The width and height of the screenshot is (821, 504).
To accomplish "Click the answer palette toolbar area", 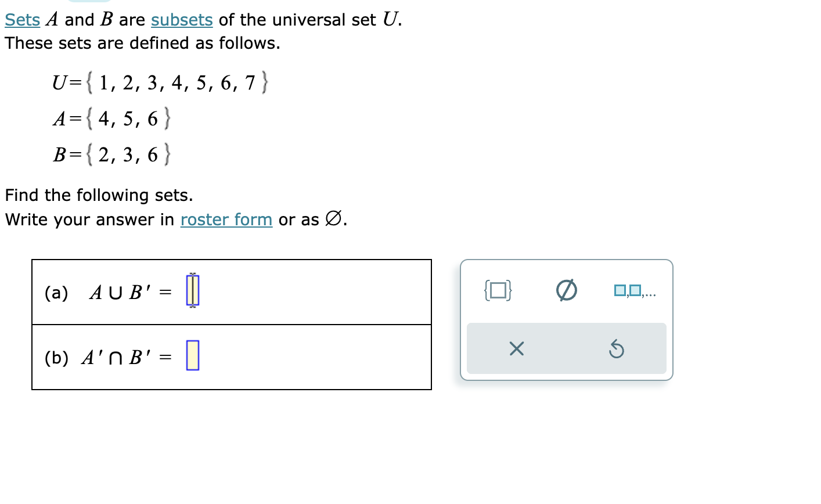I will pyautogui.click(x=566, y=319).
